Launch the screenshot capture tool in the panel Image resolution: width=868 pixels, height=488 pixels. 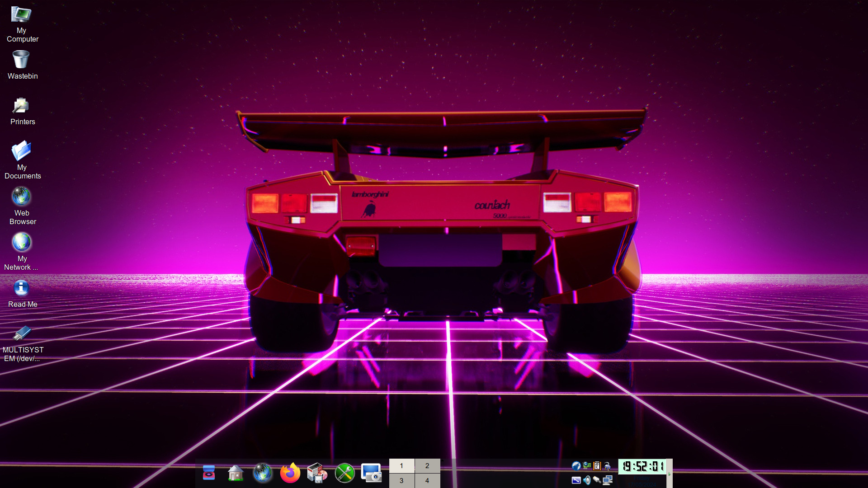(372, 473)
